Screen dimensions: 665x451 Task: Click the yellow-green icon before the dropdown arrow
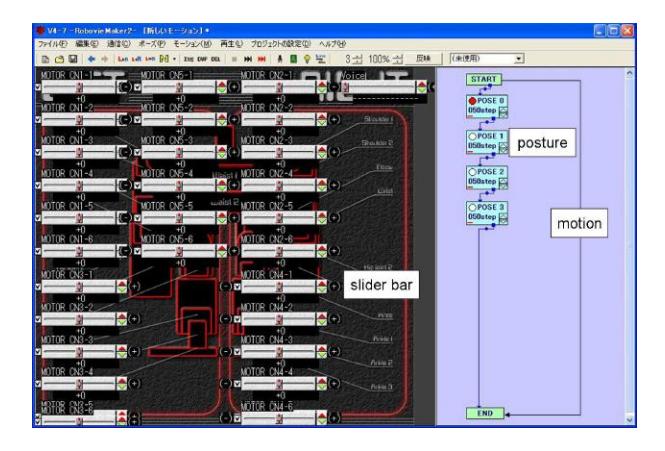164,59
